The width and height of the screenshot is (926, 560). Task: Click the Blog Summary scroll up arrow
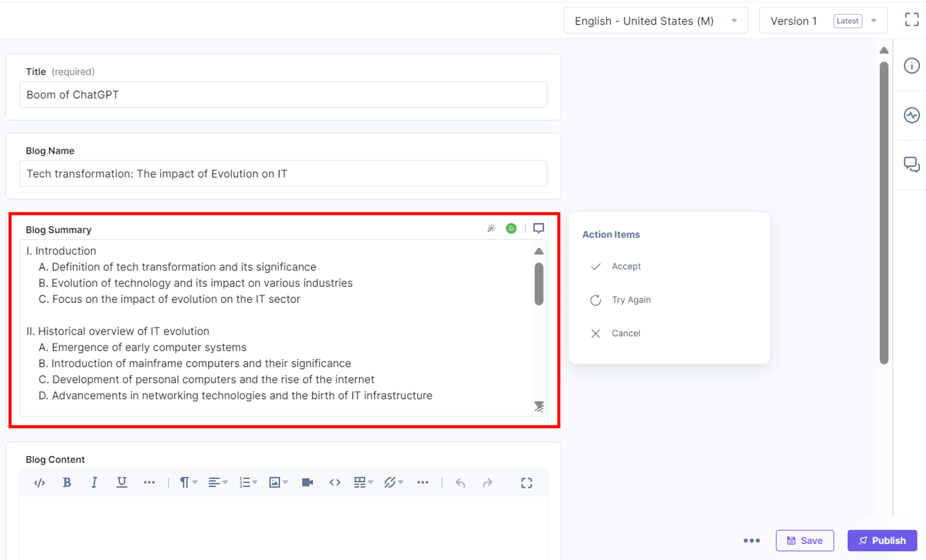(x=539, y=251)
